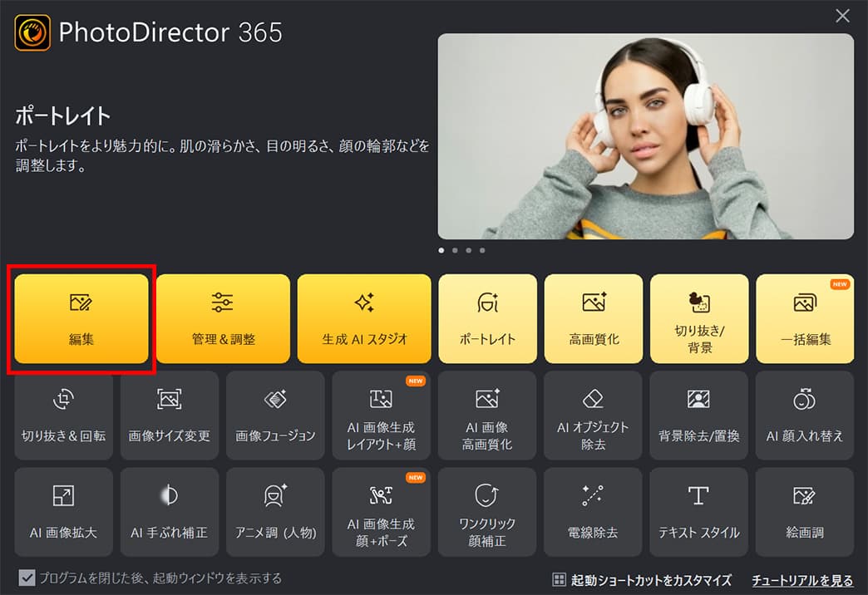Select the second carousel dot
Screen dimensions: 868x595
coord(454,249)
